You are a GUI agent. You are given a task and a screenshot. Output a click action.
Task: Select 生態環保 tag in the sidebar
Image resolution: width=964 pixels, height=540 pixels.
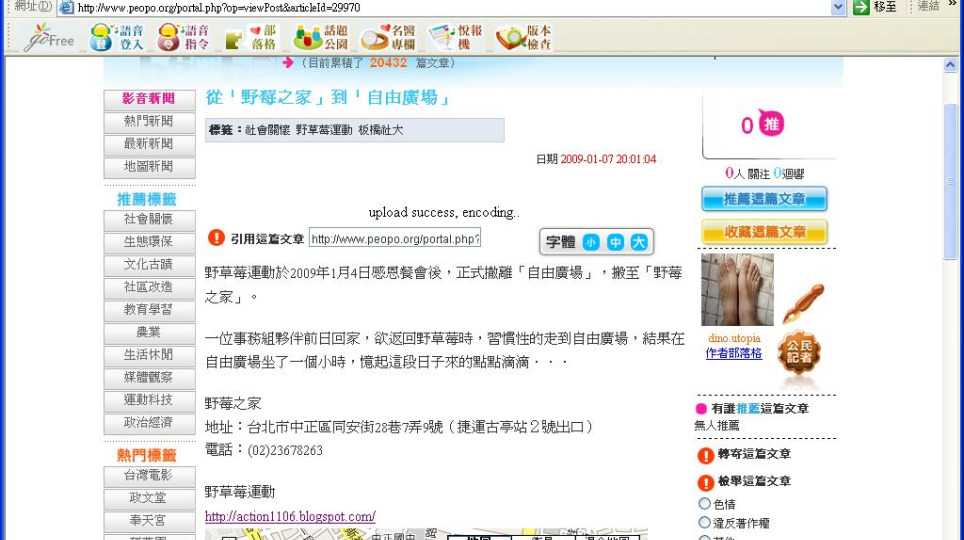click(149, 242)
